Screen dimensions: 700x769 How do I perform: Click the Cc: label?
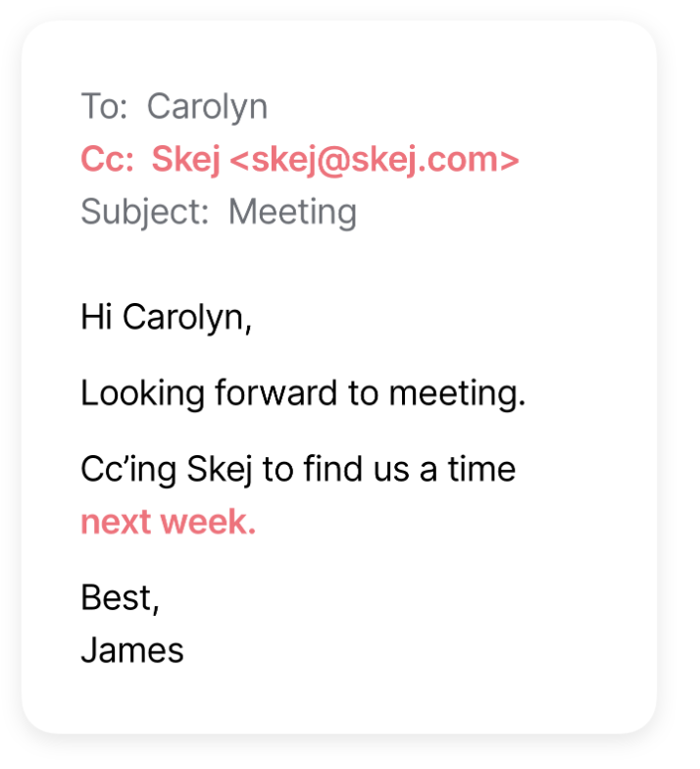click(108, 159)
